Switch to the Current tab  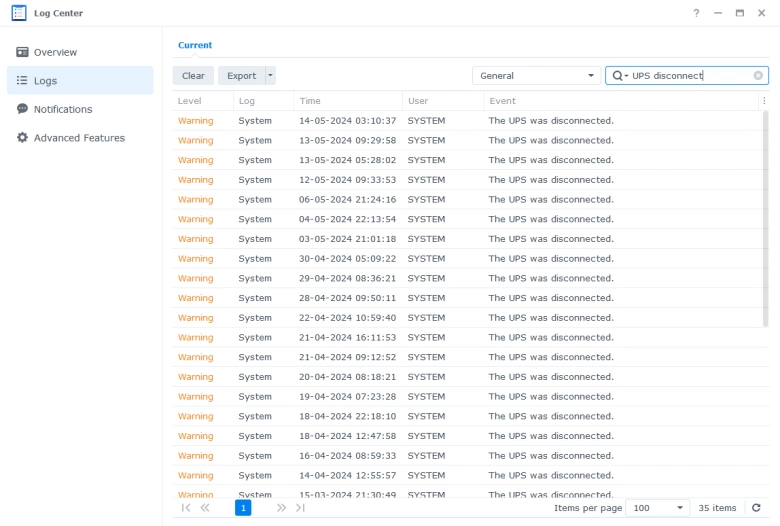click(195, 45)
